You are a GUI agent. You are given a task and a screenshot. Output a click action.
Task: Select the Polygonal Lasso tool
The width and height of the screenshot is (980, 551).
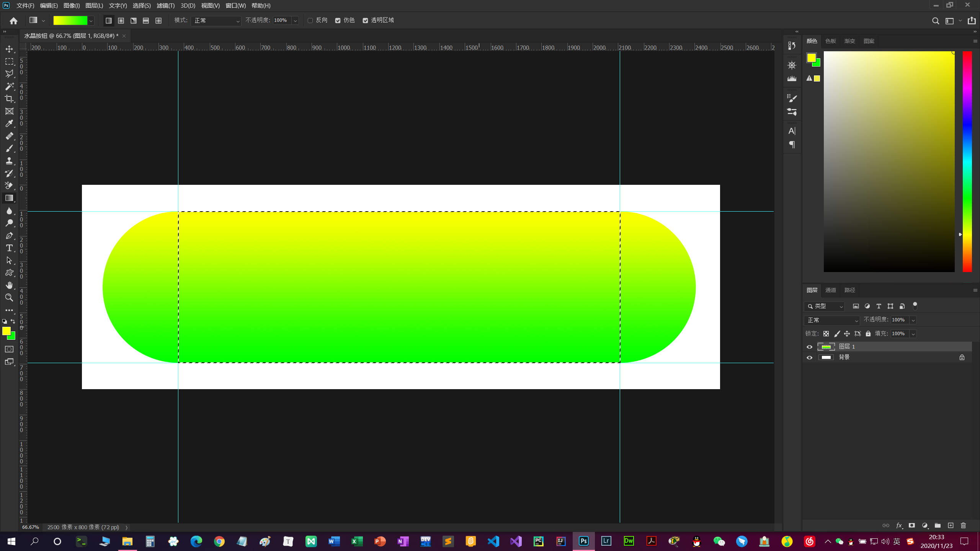9,74
